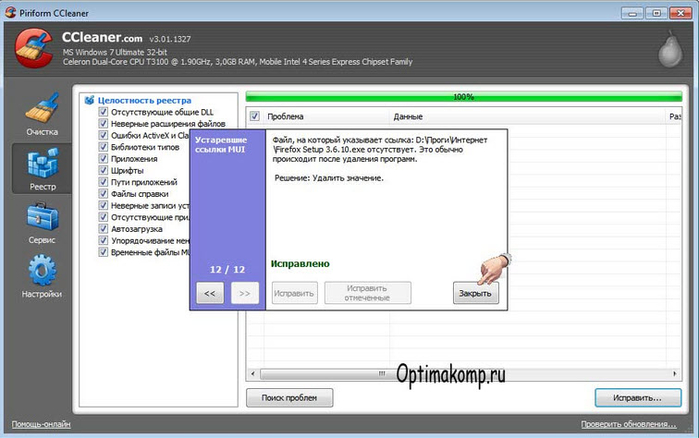
Task: Click the Поиск проблем button
Action: pyautogui.click(x=289, y=398)
